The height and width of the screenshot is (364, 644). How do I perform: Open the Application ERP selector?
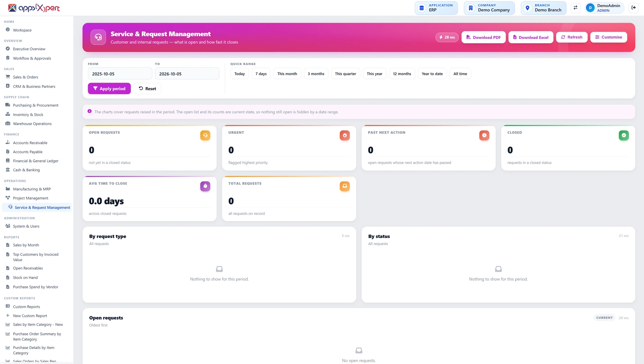[436, 8]
